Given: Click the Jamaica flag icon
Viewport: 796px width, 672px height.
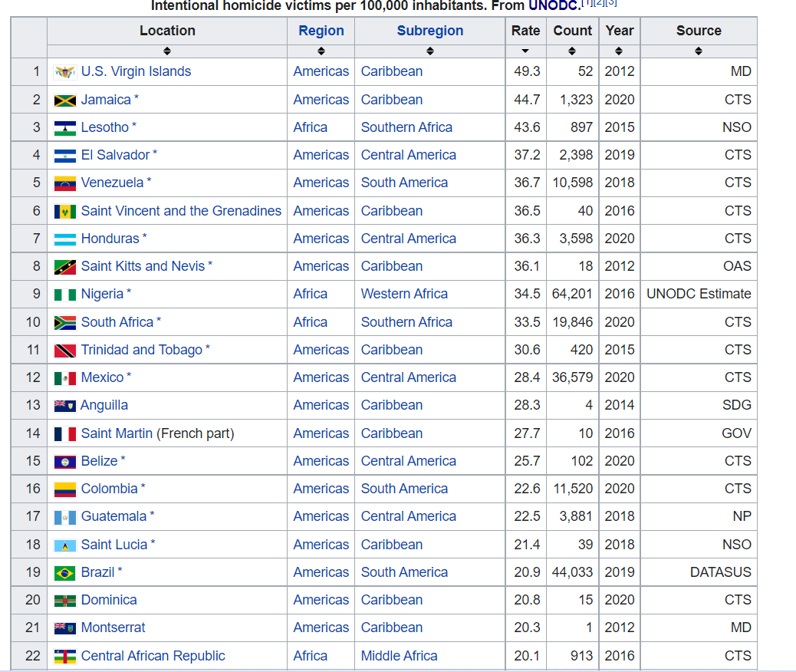Looking at the screenshot, I should point(65,100).
